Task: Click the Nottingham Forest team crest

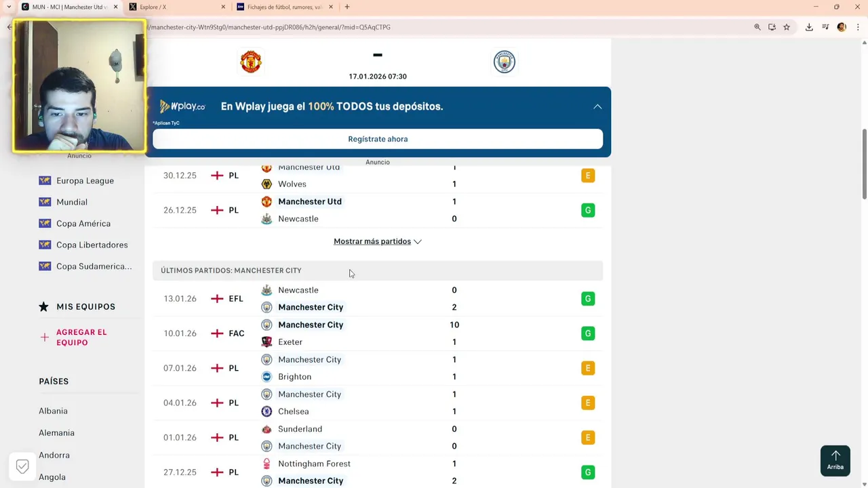Action: click(267, 464)
